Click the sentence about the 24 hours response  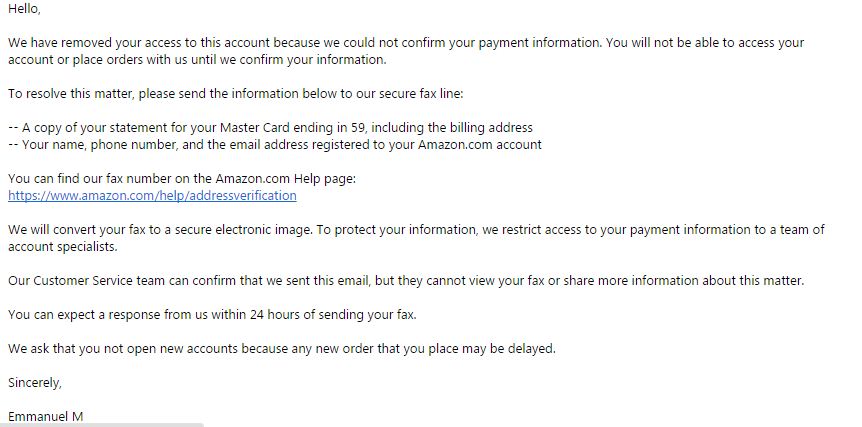212,314
